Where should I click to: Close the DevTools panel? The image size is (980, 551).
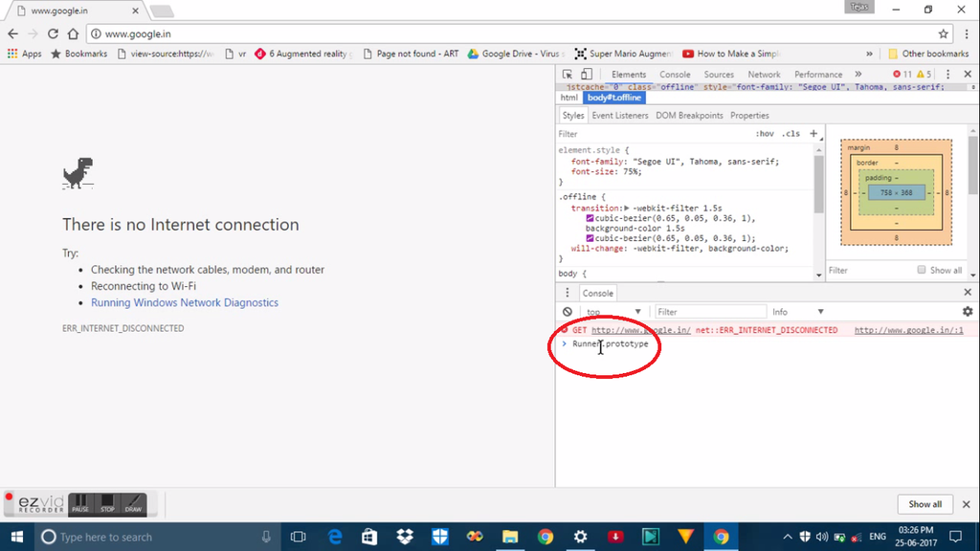pos(968,75)
